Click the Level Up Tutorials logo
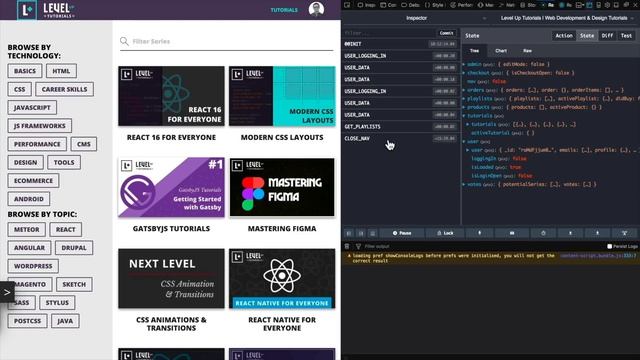Viewport: 640px width, 360px height. pos(46,10)
